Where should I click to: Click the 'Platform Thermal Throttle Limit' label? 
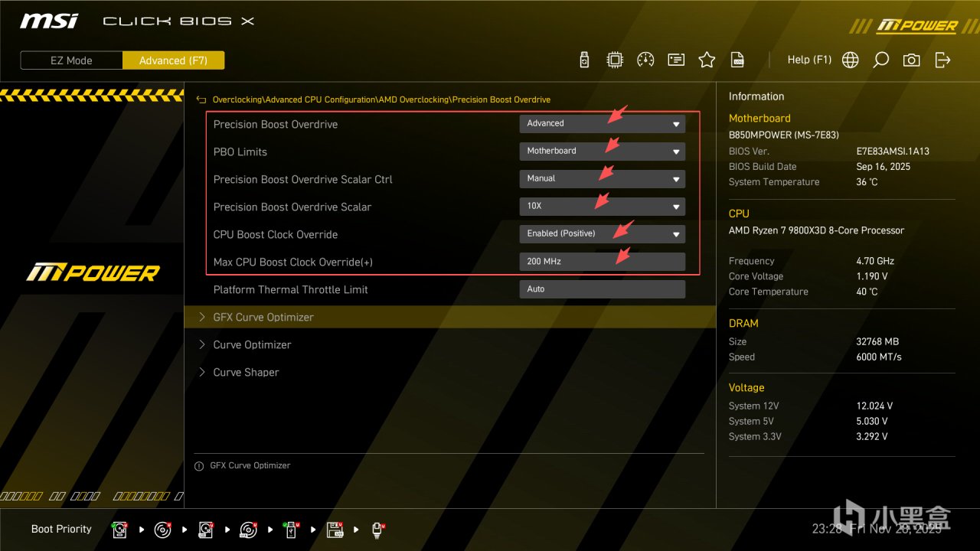pyautogui.click(x=291, y=289)
